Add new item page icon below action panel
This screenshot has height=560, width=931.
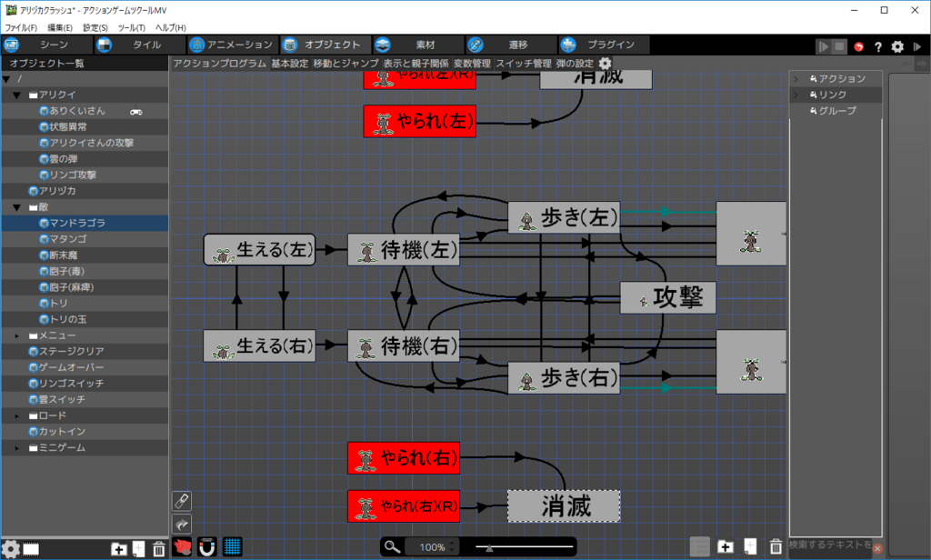coord(750,546)
